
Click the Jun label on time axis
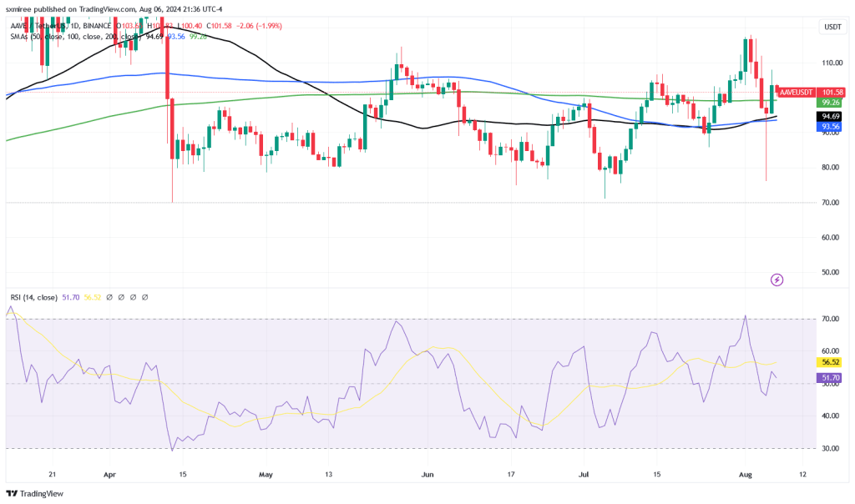point(427,473)
